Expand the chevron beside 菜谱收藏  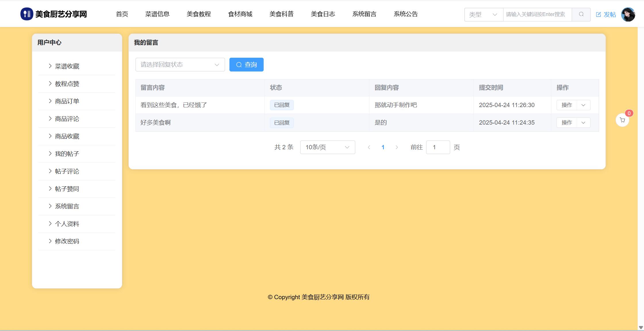50,66
